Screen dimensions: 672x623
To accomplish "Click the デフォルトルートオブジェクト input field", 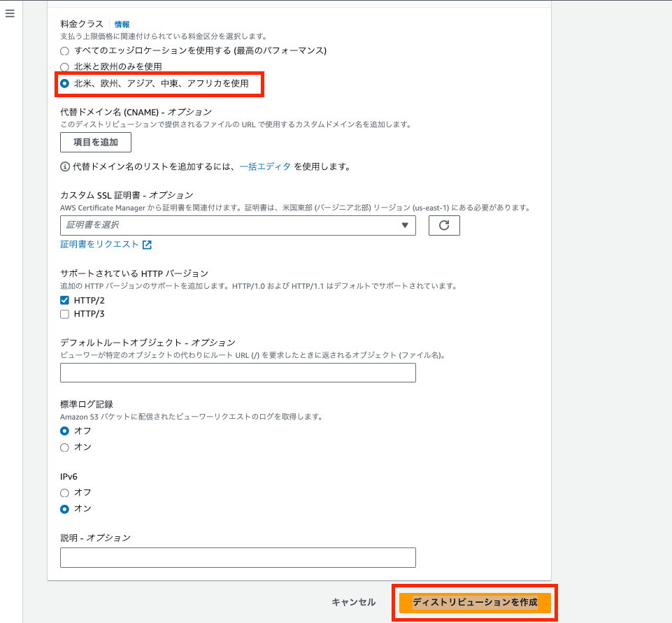I will point(238,373).
